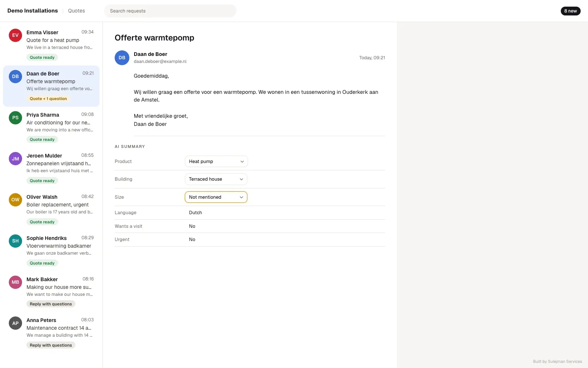Open Anna Peters' maintenance contract request
Screen dimensions: 588x368
51,333
